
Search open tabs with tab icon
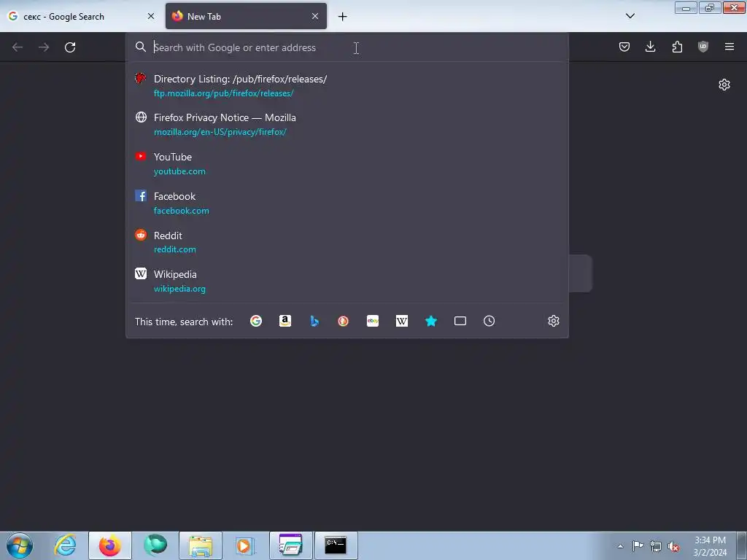pyautogui.click(x=460, y=321)
